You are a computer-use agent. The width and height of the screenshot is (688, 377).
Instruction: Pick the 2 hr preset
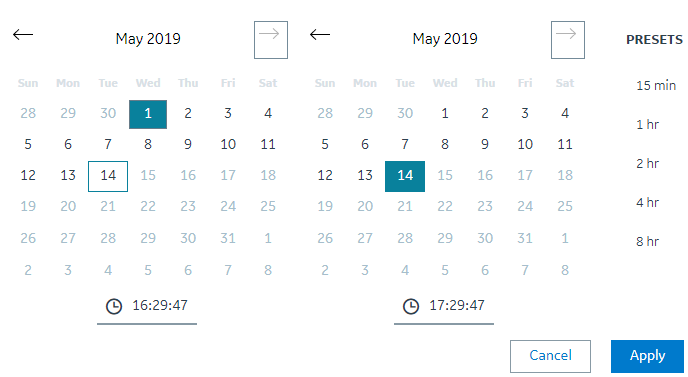click(x=648, y=163)
